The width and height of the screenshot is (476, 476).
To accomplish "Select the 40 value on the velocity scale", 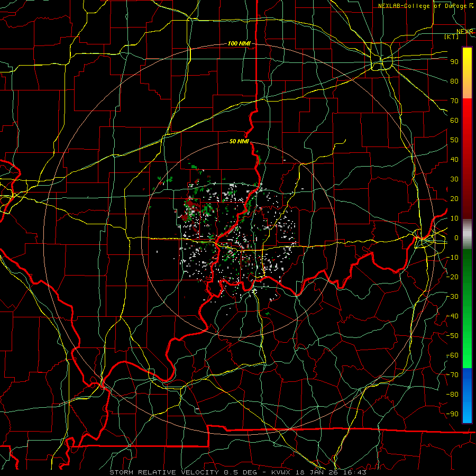I will [x=454, y=160].
